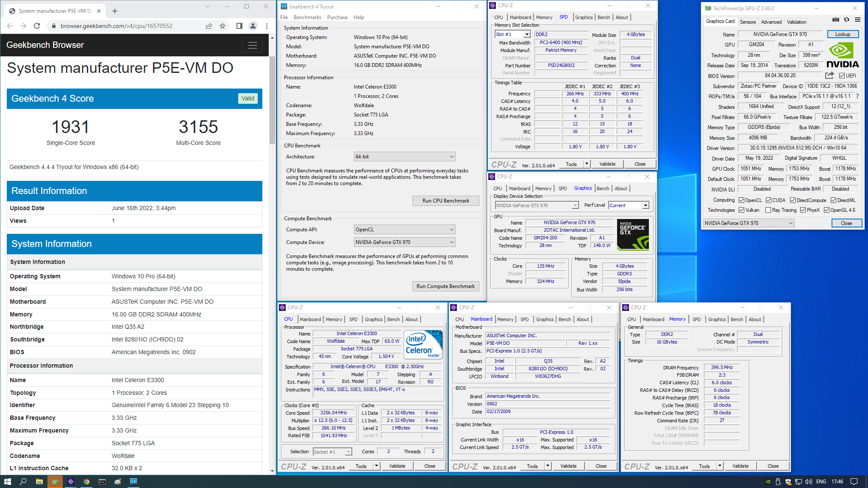Click the Lookup button in GPU-Z
Viewport: 868px width, 488px height.
843,34
